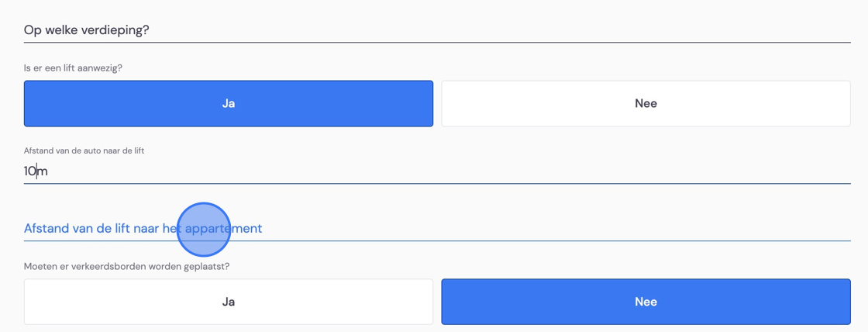
Task: Click the blue underline below the appartement field
Action: coord(437,240)
